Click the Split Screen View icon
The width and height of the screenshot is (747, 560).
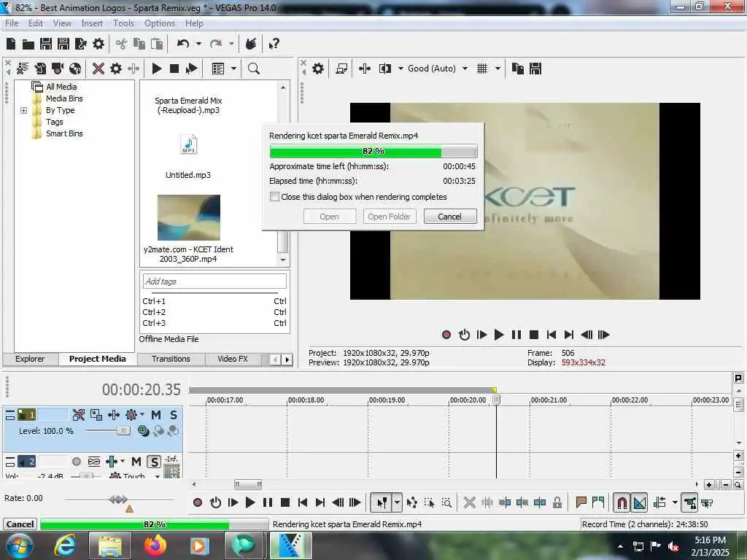[385, 69]
